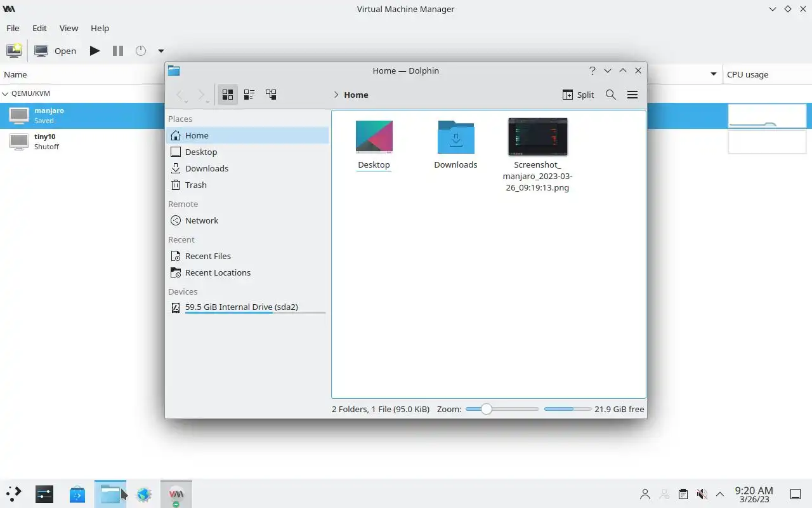Switch Dolphin to Compact view mode
This screenshot has width=812, height=508.
tap(249, 95)
